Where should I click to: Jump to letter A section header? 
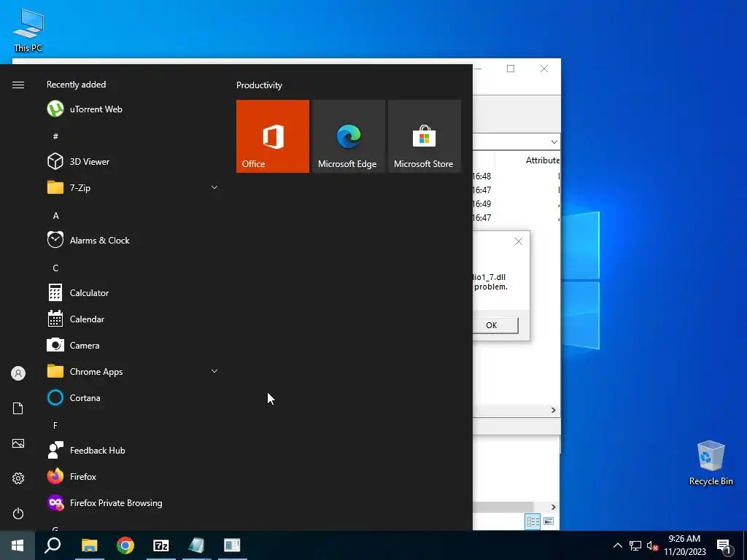[x=55, y=216]
